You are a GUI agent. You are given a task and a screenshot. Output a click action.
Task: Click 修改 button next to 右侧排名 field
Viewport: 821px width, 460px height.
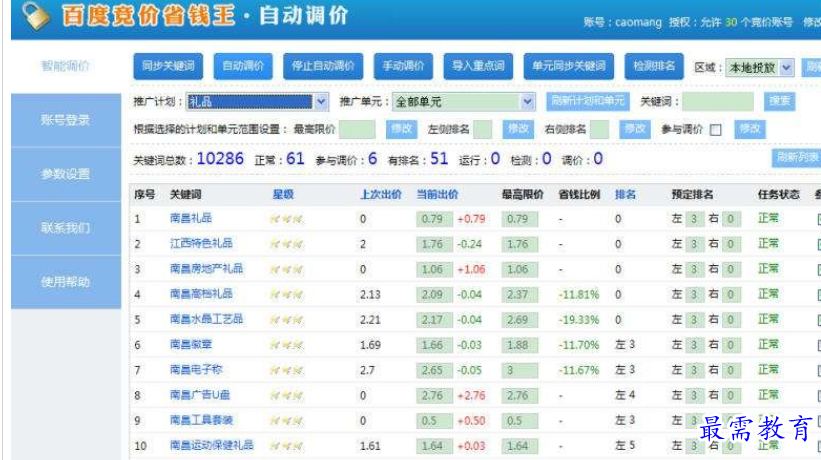point(635,129)
